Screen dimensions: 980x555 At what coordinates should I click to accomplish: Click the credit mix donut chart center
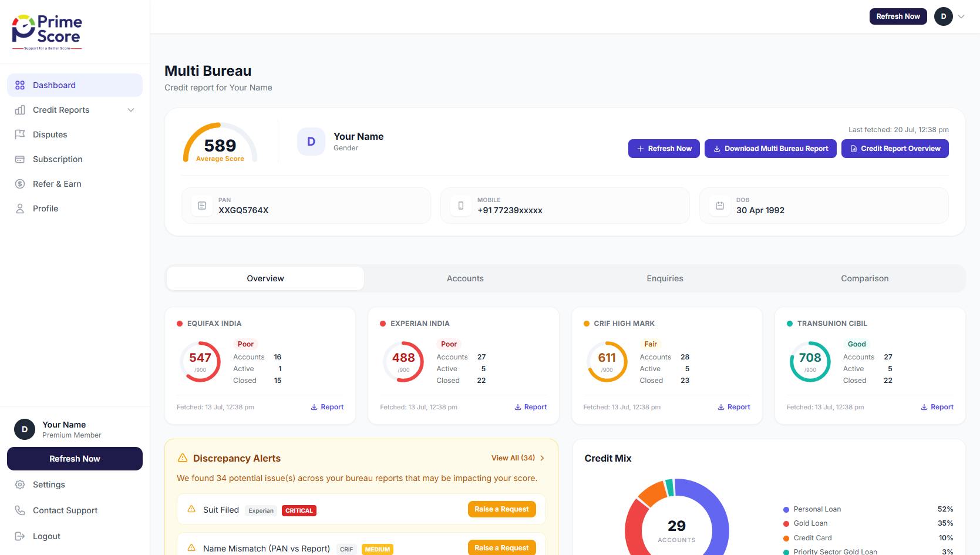(x=677, y=530)
